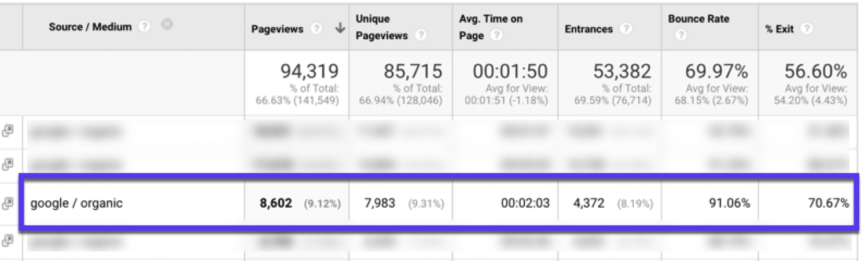Click the help icon next to % Exit
The height and width of the screenshot is (261, 868).
point(807,29)
